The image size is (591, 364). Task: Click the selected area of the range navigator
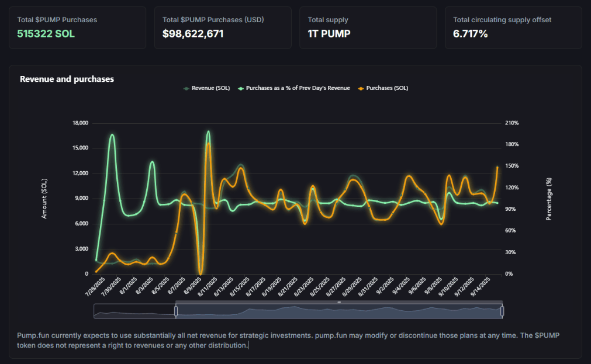[x=339, y=311]
